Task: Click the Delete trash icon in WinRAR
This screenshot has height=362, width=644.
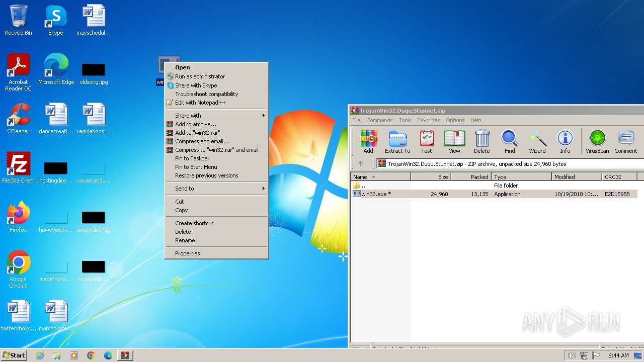Action: tap(481, 141)
